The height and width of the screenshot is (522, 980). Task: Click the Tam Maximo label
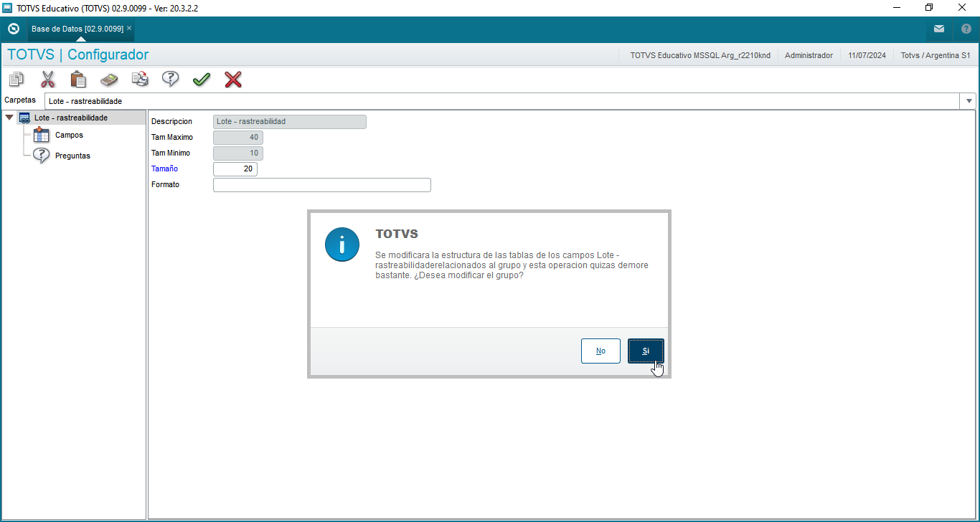coord(172,138)
